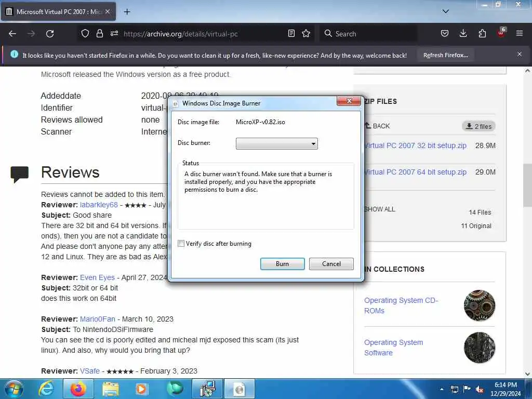This screenshot has width=532, height=399.
Task: Open Save to Pocket icon
Action: pyautogui.click(x=445, y=33)
